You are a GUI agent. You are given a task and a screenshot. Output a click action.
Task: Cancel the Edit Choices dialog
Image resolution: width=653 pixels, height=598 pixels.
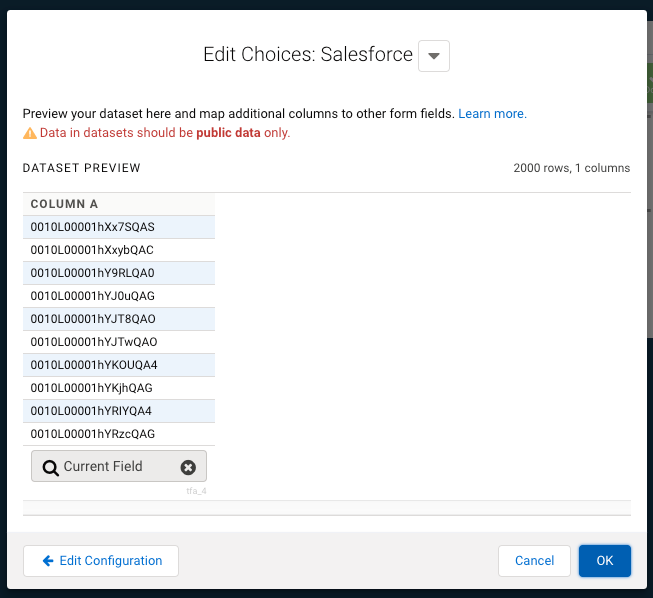pos(534,561)
